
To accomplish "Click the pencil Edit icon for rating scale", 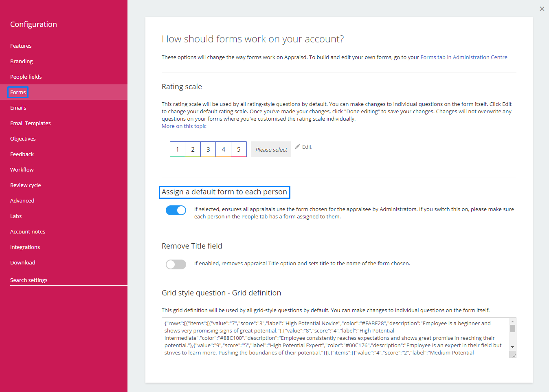I will tap(303, 147).
